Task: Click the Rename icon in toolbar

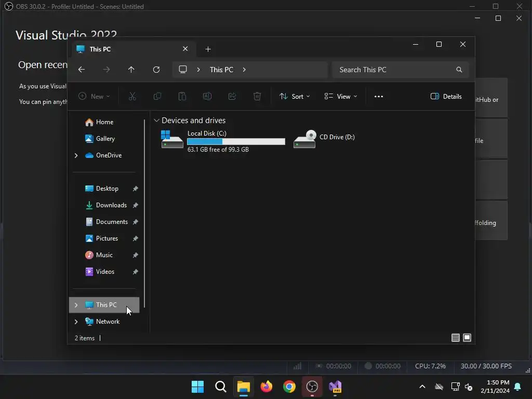Action: [x=207, y=96]
